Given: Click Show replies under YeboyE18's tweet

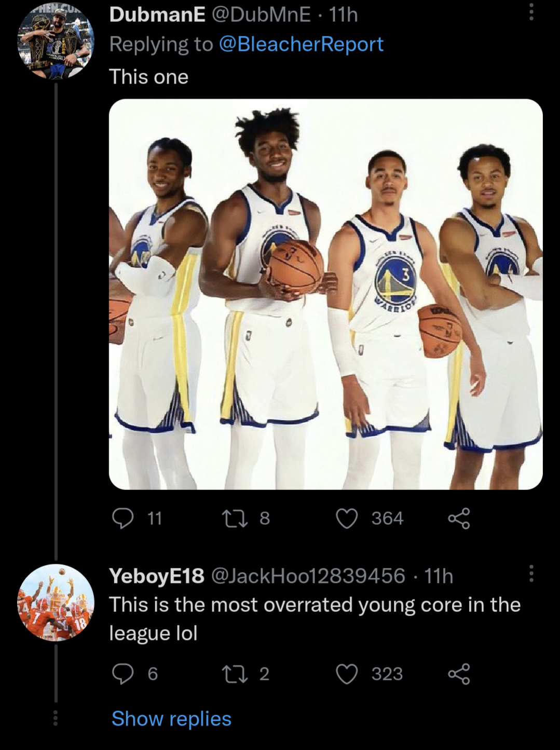Looking at the screenshot, I should tap(171, 718).
